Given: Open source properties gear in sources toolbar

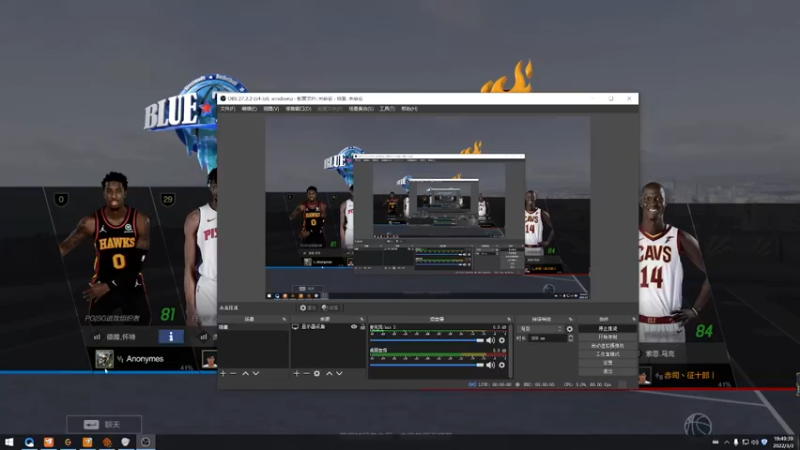Looking at the screenshot, I should pyautogui.click(x=317, y=373).
